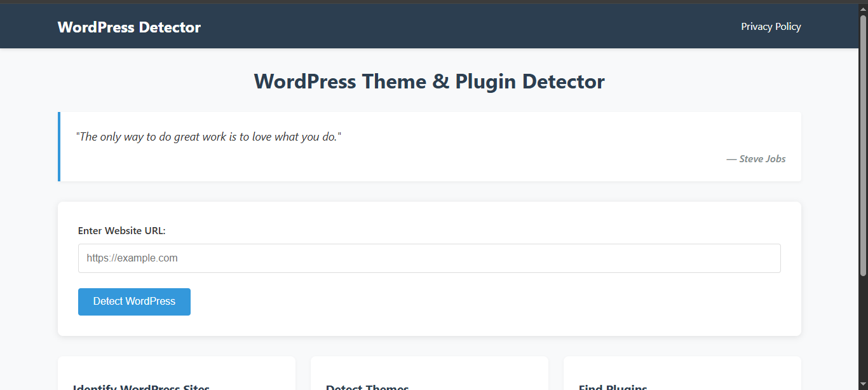Focus the website URL input field
Image resolution: width=868 pixels, height=390 pixels.
tap(429, 258)
